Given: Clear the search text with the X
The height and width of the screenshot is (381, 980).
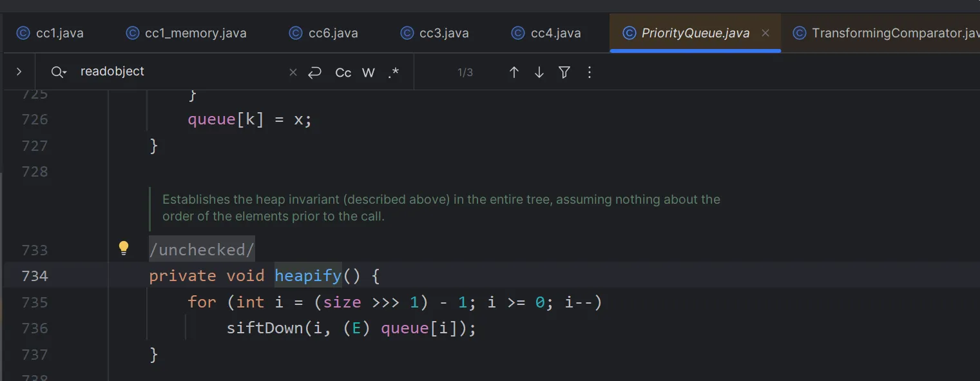Looking at the screenshot, I should click(293, 72).
